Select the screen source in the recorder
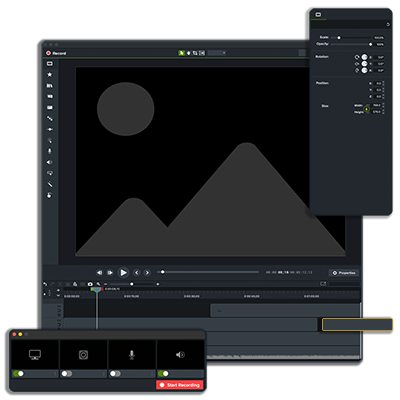 point(35,355)
